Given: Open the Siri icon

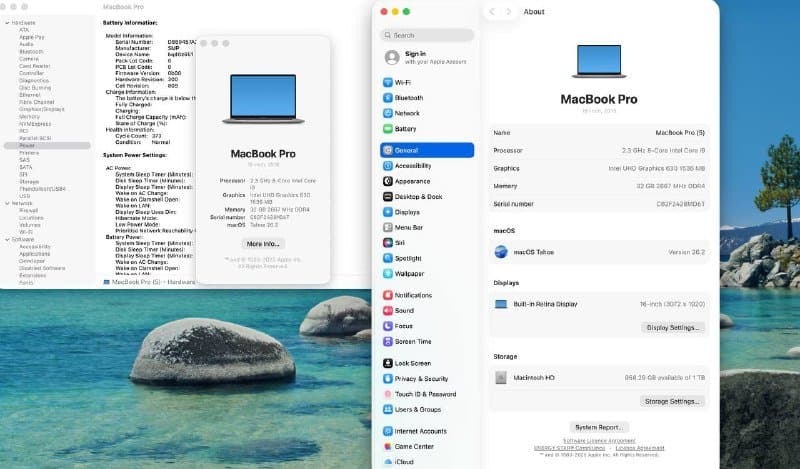Looking at the screenshot, I should pos(388,243).
